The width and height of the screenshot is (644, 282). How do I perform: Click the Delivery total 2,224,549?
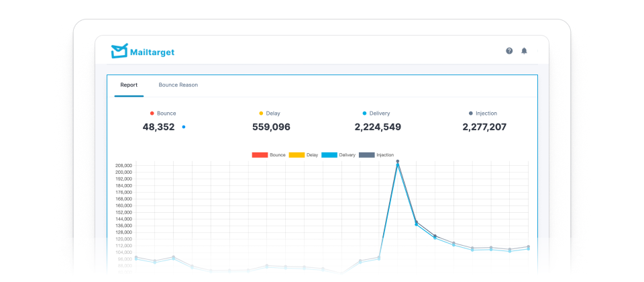pos(378,127)
